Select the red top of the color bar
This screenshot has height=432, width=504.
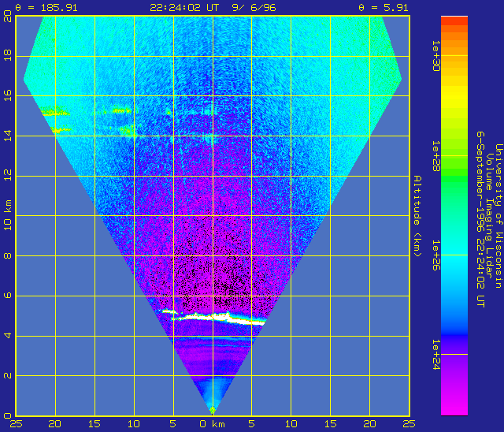pos(454,21)
